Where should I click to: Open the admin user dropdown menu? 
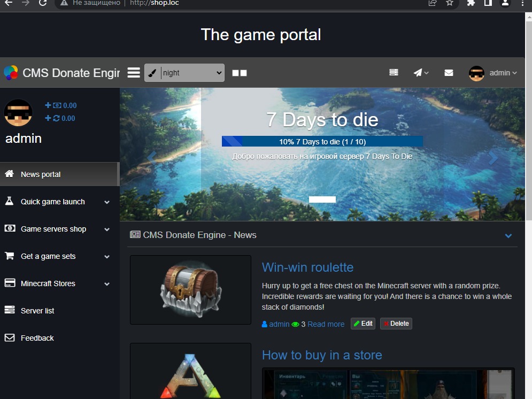click(x=493, y=73)
